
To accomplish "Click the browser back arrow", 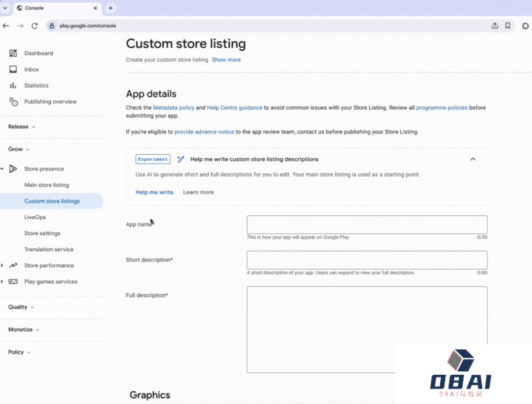I will point(6,26).
